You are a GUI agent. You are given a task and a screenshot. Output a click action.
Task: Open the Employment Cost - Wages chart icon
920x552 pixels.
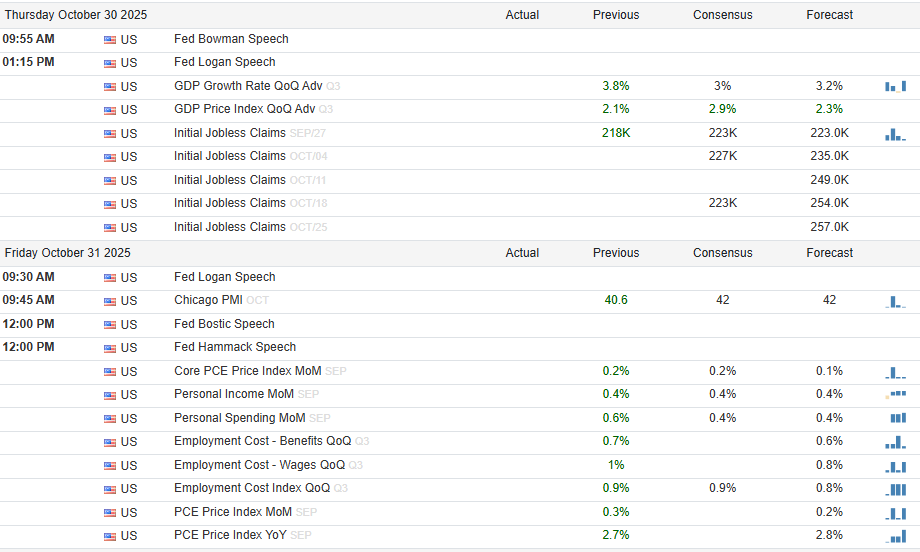[x=896, y=465]
